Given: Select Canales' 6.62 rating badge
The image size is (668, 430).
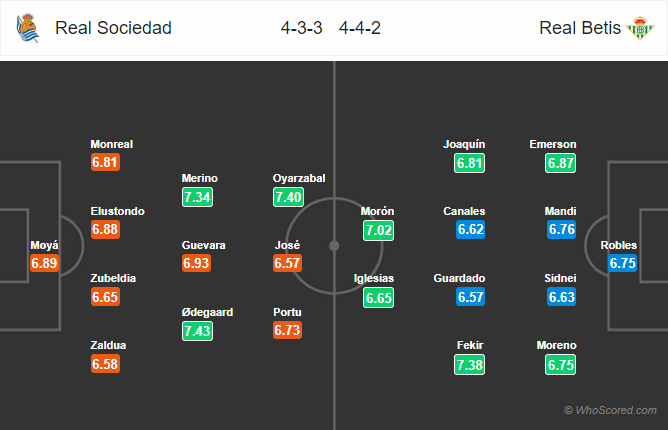Looking at the screenshot, I should pyautogui.click(x=470, y=229).
